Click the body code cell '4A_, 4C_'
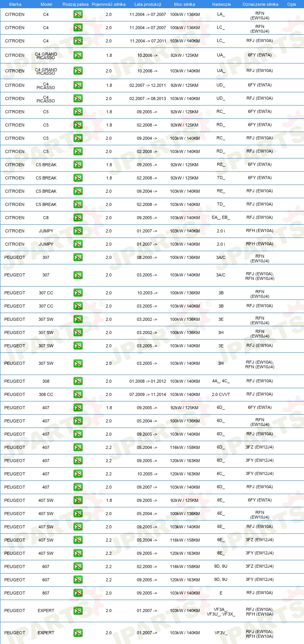Image resolution: width=304 pixels, height=644 pixels. [221, 381]
